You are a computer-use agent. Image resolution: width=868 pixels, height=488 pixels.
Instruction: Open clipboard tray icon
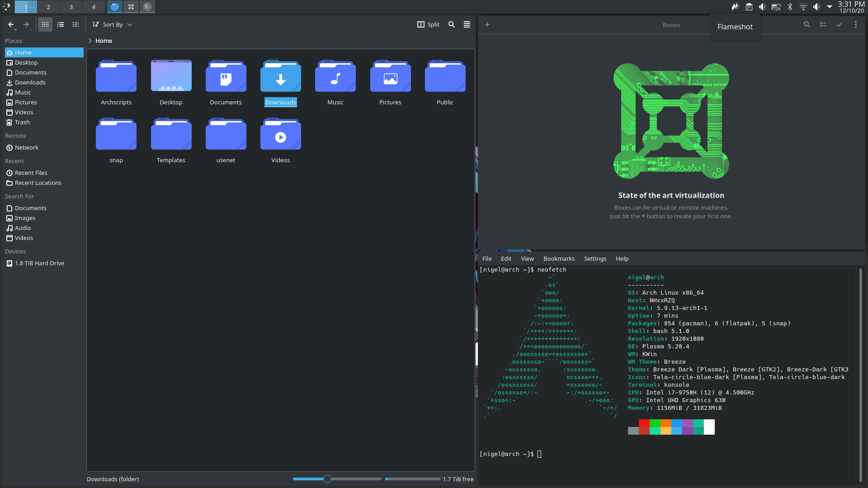(749, 6)
